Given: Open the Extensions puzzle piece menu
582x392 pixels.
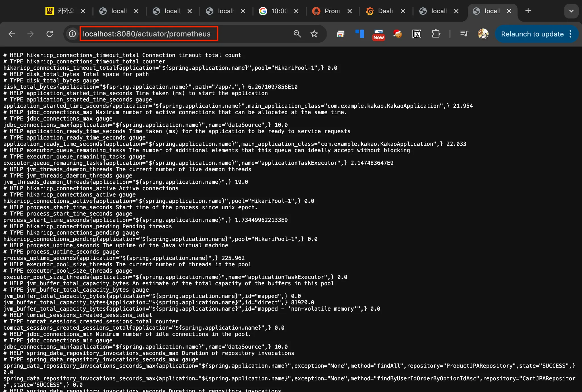Looking at the screenshot, I should tap(436, 34).
